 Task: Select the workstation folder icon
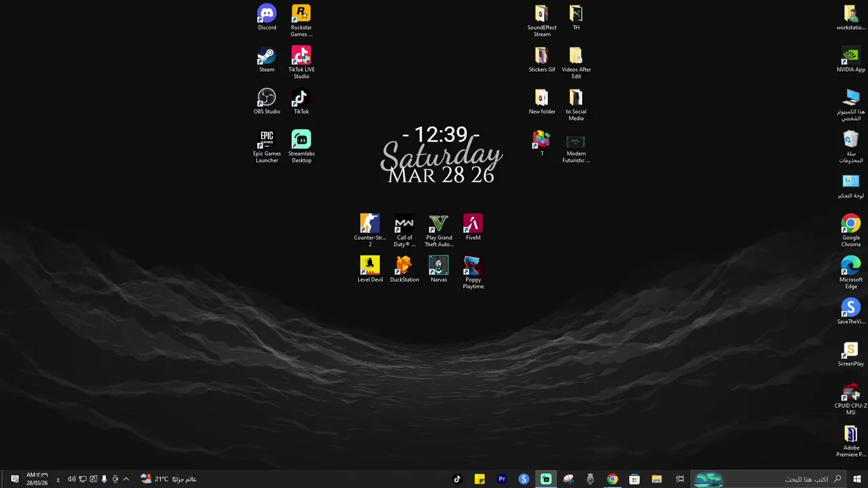pos(850,18)
